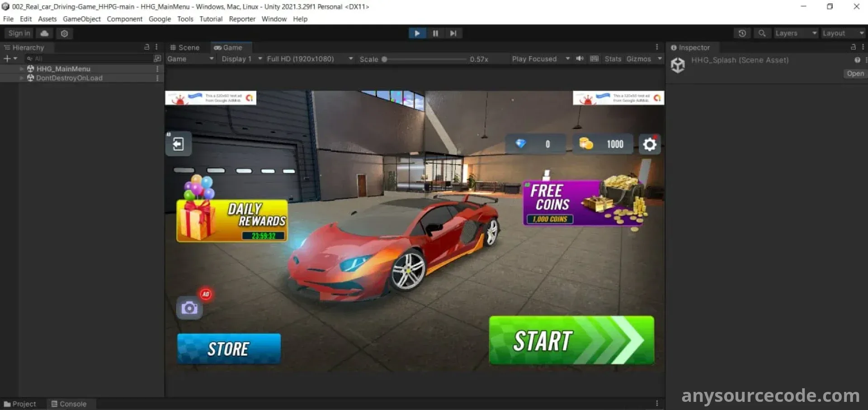Screen dimensions: 868x410
Task: Click the Step frame button
Action: [x=453, y=33]
